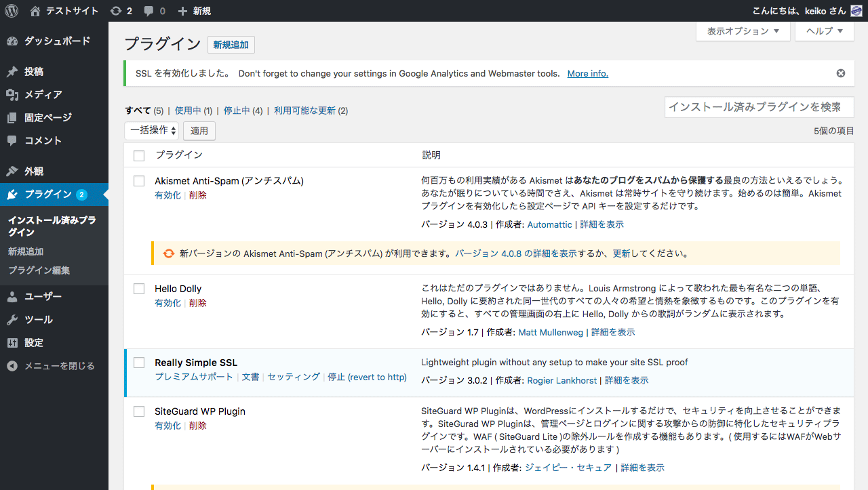
Task: Dismiss the SSL activated notice
Action: pyautogui.click(x=841, y=73)
